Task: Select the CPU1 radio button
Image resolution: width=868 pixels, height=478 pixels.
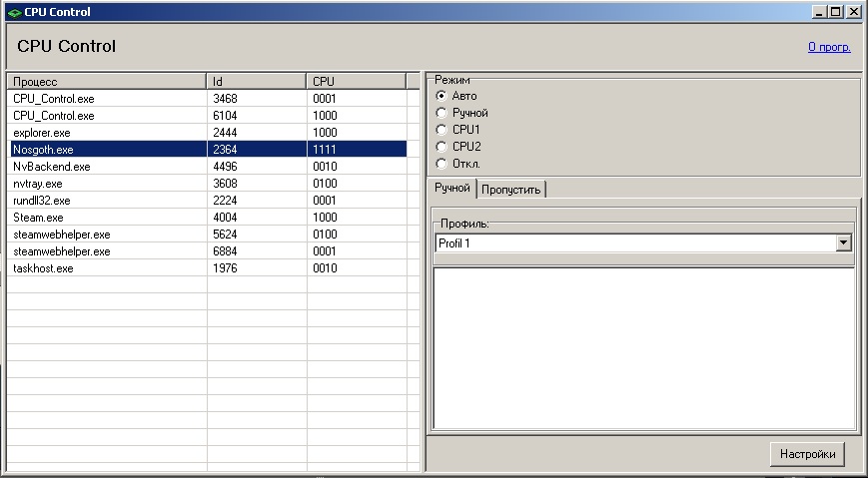Action: pyautogui.click(x=441, y=130)
